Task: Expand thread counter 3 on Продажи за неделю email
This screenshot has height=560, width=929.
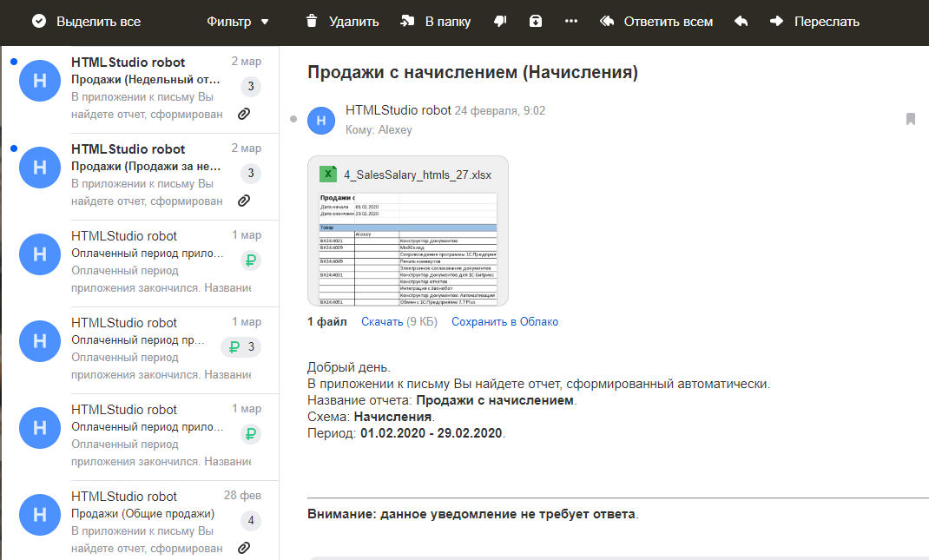Action: point(250,174)
